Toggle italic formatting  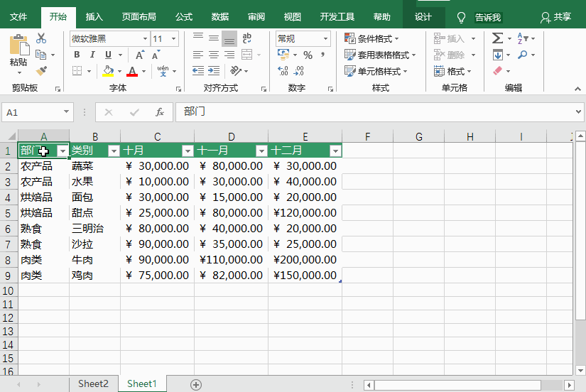coord(92,55)
